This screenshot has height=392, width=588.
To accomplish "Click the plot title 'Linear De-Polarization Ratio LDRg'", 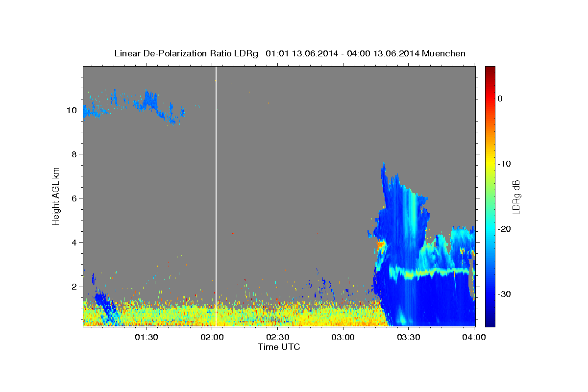I will pos(186,53).
